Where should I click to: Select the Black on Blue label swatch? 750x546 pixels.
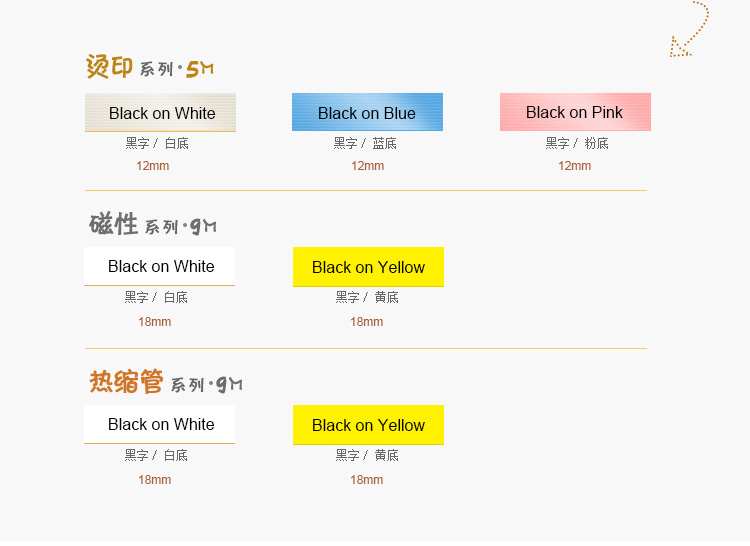[367, 112]
